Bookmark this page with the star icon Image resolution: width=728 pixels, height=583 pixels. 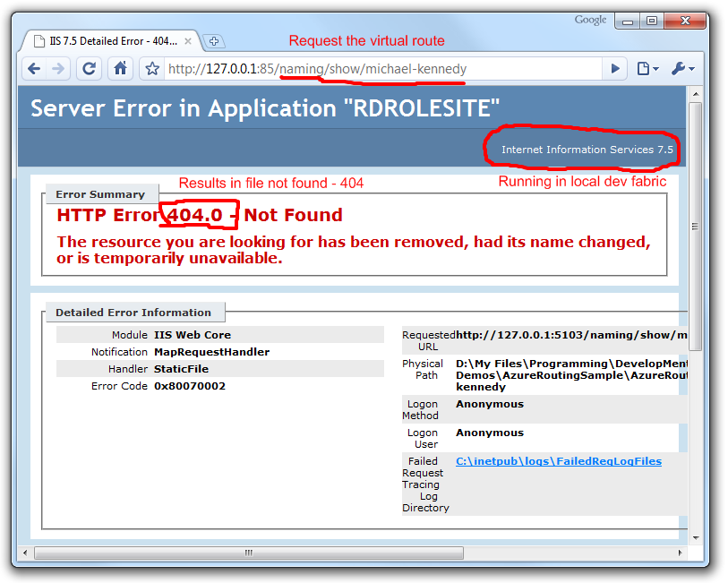tap(152, 69)
